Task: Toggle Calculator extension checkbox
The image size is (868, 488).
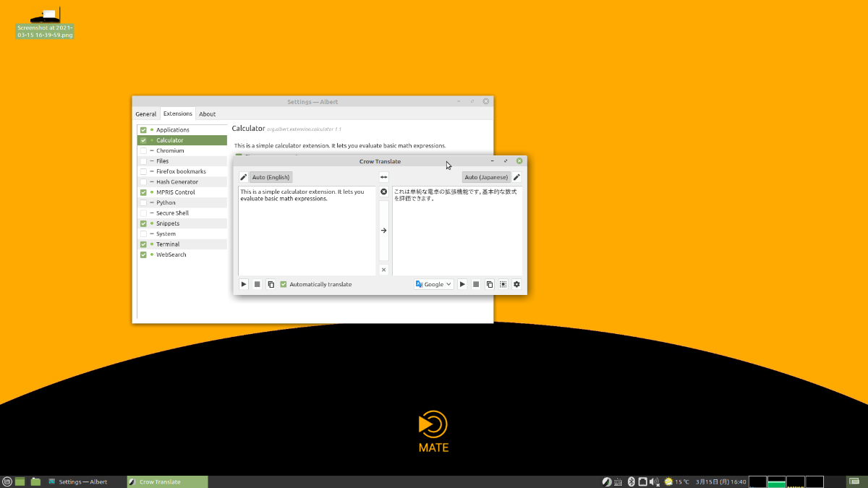Action: tap(143, 140)
